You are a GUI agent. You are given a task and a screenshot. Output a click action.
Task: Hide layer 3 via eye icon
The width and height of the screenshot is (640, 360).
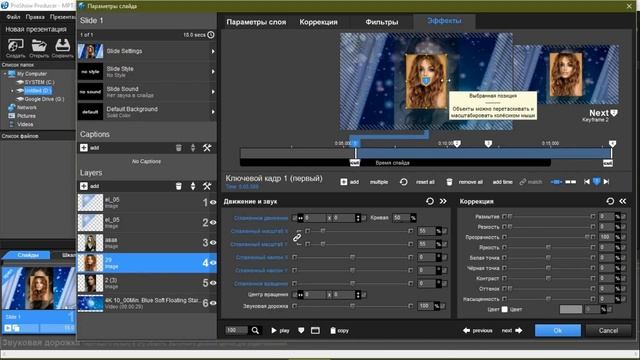(213, 242)
